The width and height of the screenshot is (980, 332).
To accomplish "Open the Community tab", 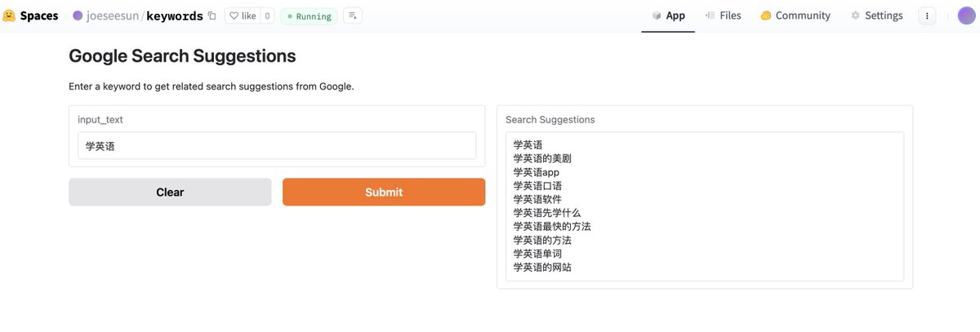I will [x=795, y=15].
